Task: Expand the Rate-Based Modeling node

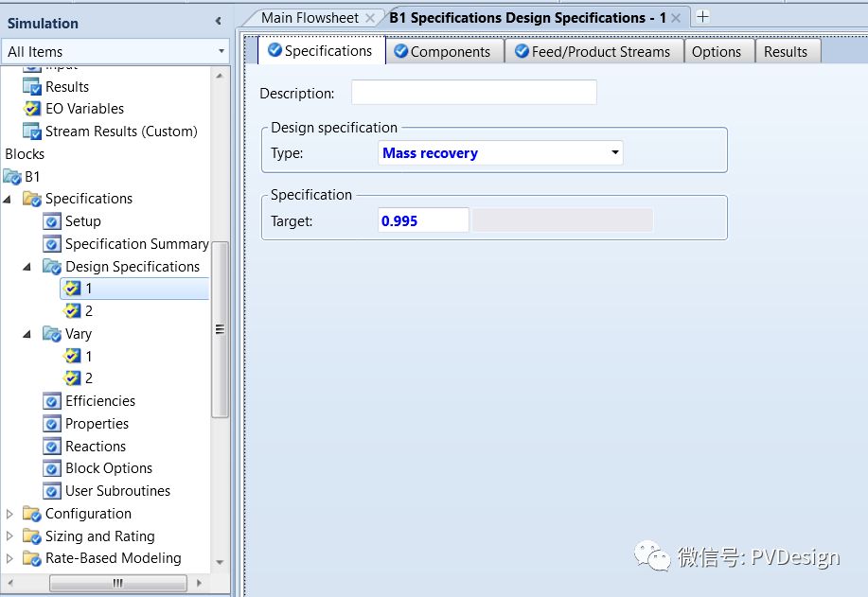Action: tap(9, 559)
